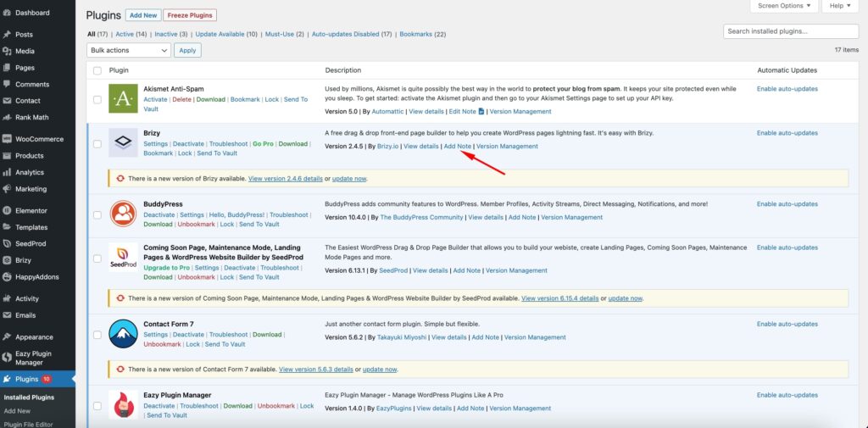The height and width of the screenshot is (428, 868).
Task: Click Send To Vault for Brizy
Action: 217,153
